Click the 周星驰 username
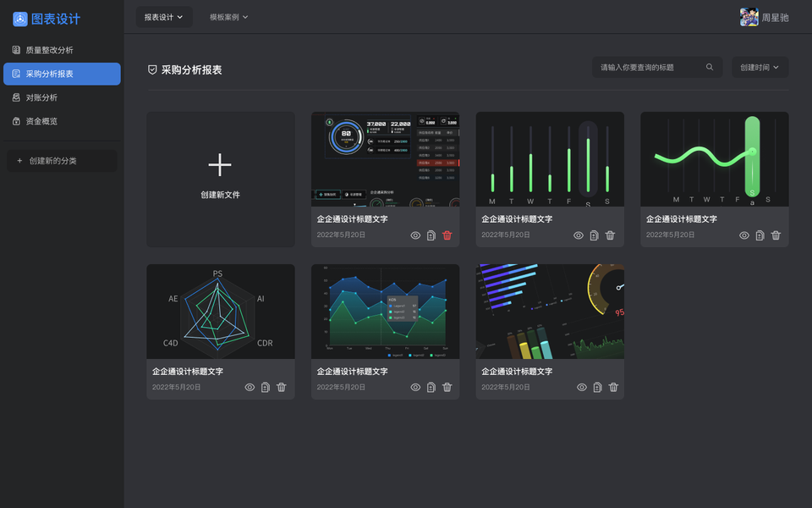The image size is (812, 508). [775, 18]
